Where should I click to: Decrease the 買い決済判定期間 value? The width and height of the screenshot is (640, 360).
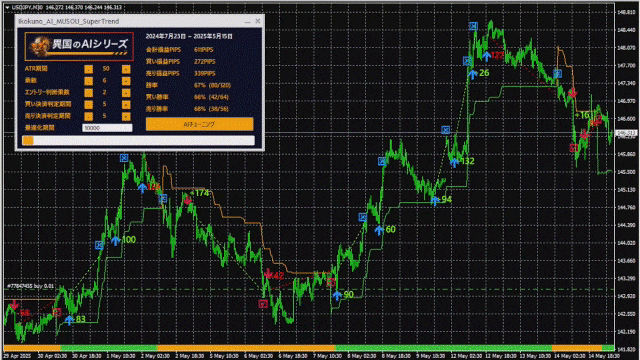click(x=89, y=104)
